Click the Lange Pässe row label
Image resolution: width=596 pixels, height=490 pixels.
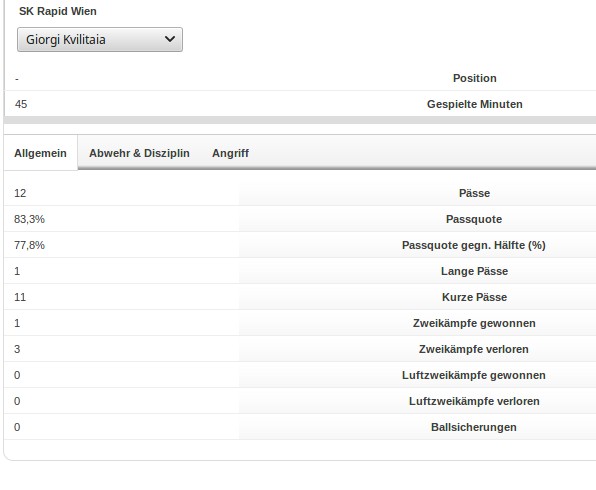[x=474, y=271]
